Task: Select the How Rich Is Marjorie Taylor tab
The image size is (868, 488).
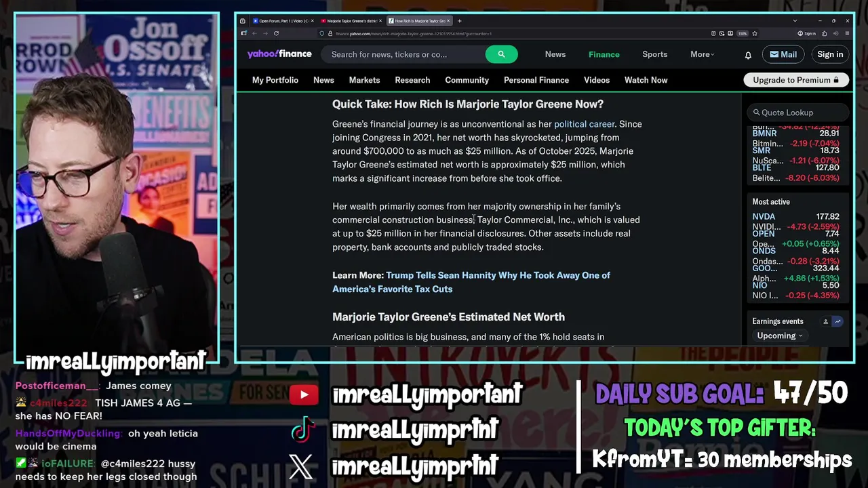Action: coord(419,21)
